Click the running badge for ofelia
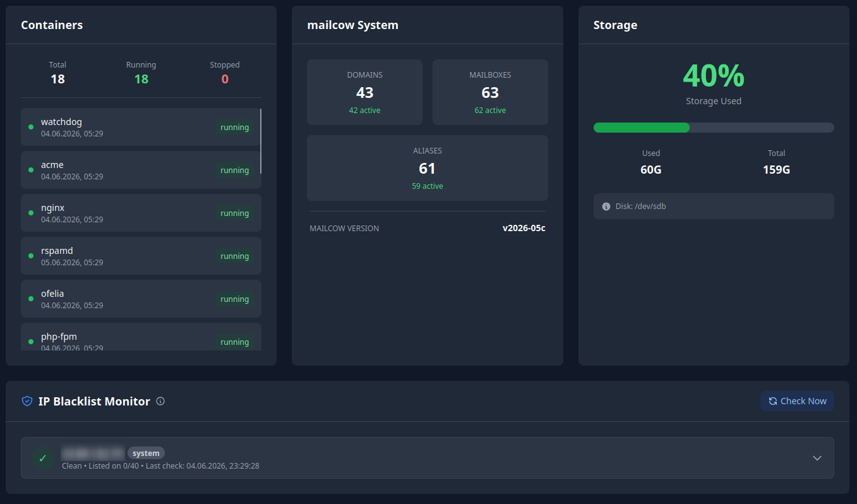Image resolution: width=857 pixels, height=504 pixels. pyautogui.click(x=235, y=299)
